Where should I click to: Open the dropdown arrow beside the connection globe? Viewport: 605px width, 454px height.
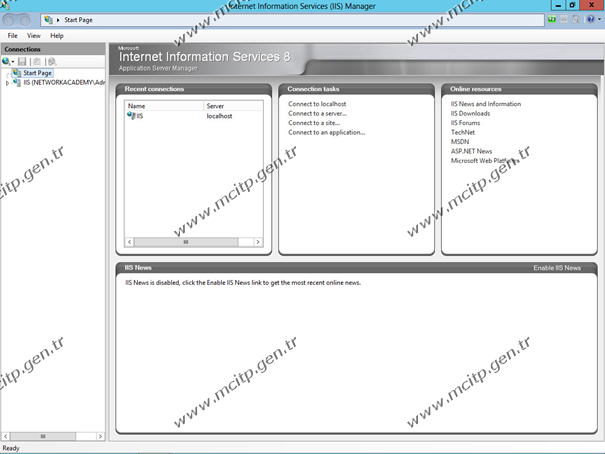(x=13, y=62)
